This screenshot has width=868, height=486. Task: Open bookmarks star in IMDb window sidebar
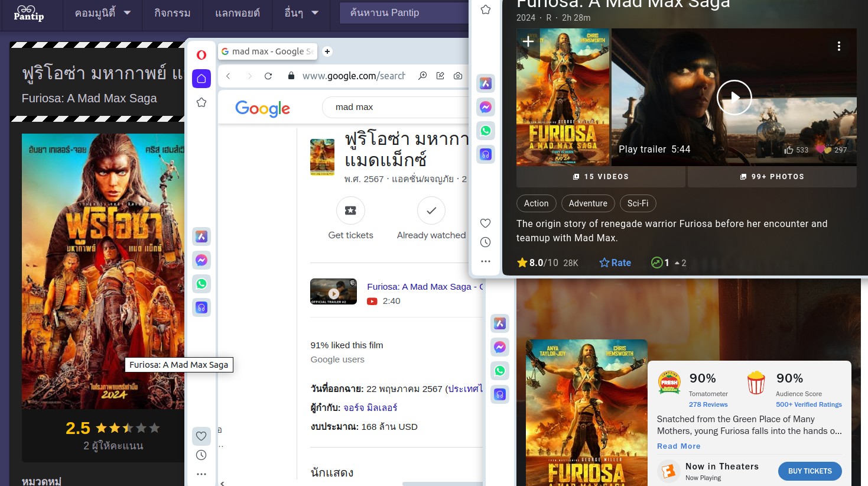point(486,9)
